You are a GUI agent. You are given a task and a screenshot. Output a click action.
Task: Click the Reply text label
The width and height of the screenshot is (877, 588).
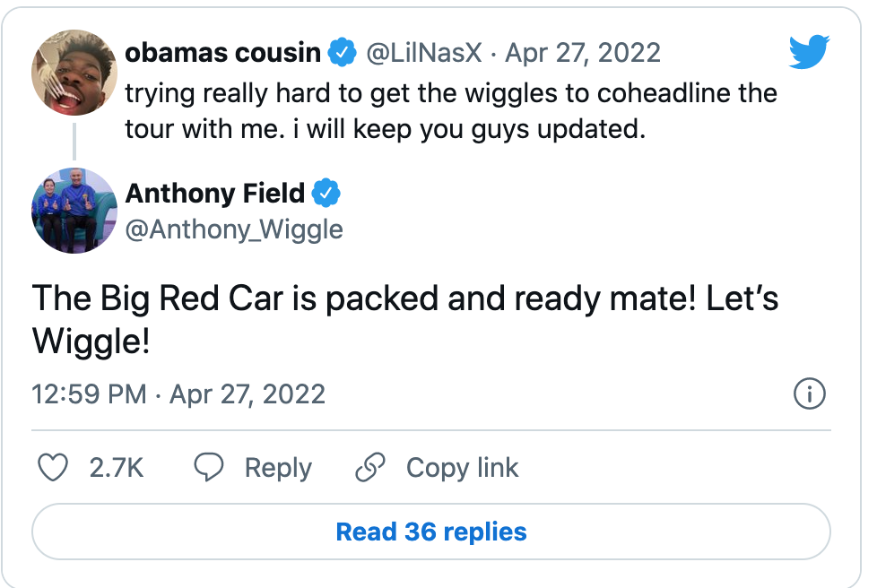tap(278, 468)
